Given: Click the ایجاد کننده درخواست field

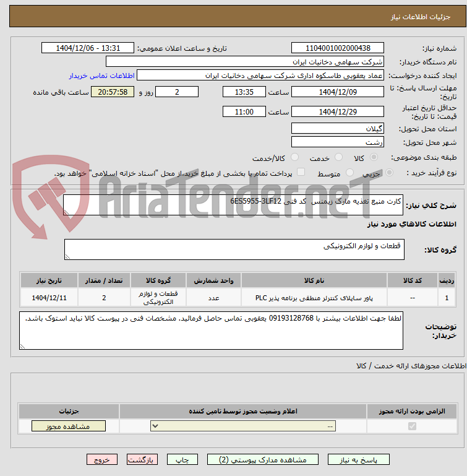Looking at the screenshot, I should [260, 76].
